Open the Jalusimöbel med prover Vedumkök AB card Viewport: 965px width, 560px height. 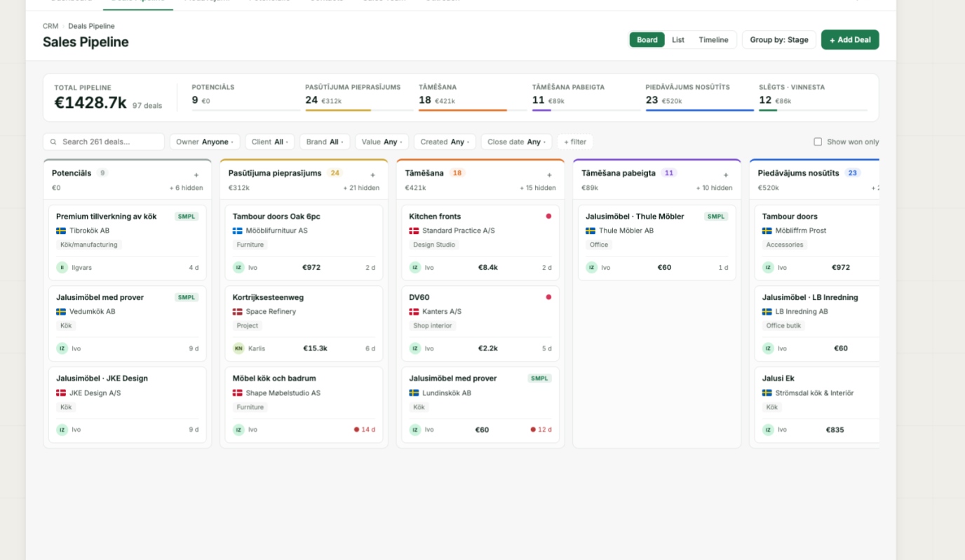(127, 324)
